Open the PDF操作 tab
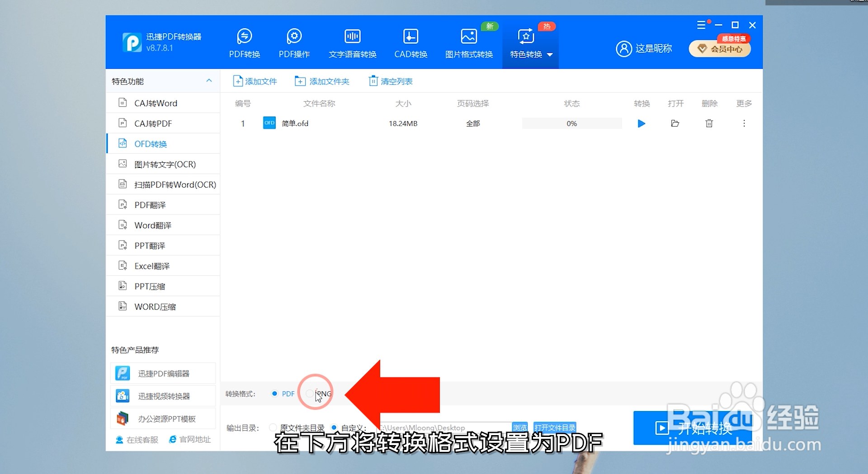 (x=294, y=43)
